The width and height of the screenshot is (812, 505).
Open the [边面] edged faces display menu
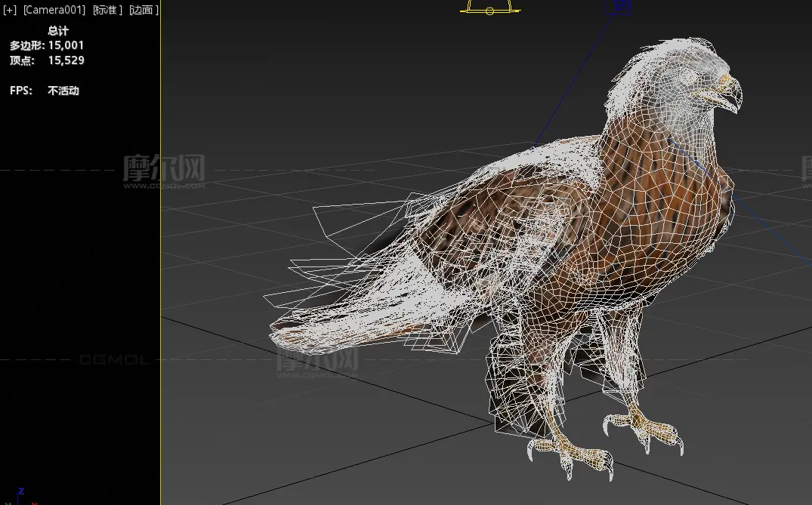click(143, 10)
